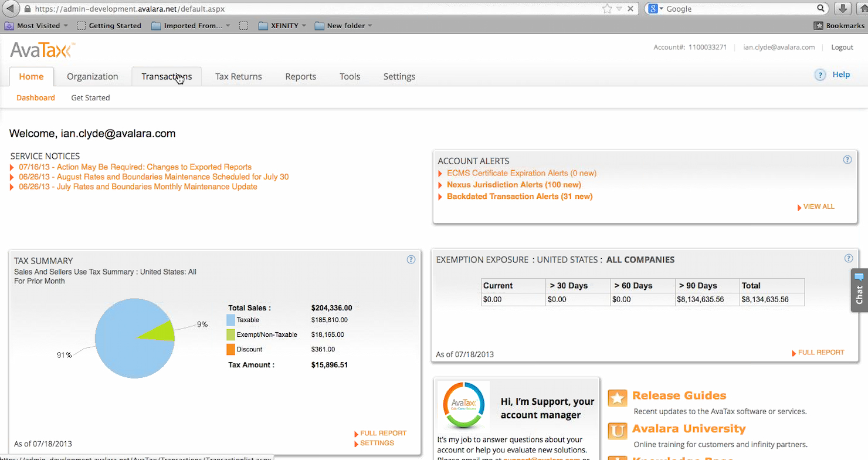Open Tax Summary FULL REPORT link
This screenshot has height=460, width=868.
(383, 433)
